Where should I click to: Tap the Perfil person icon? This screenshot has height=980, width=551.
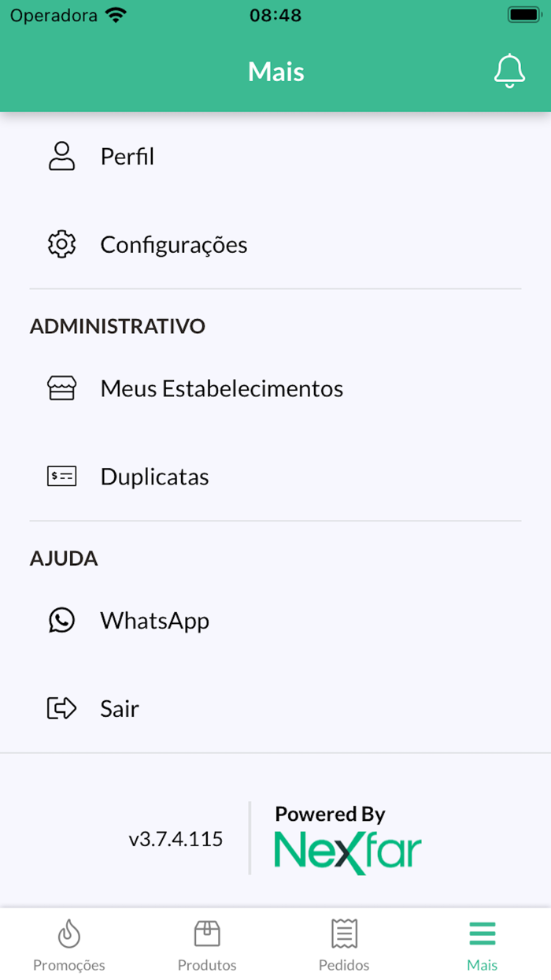click(61, 156)
